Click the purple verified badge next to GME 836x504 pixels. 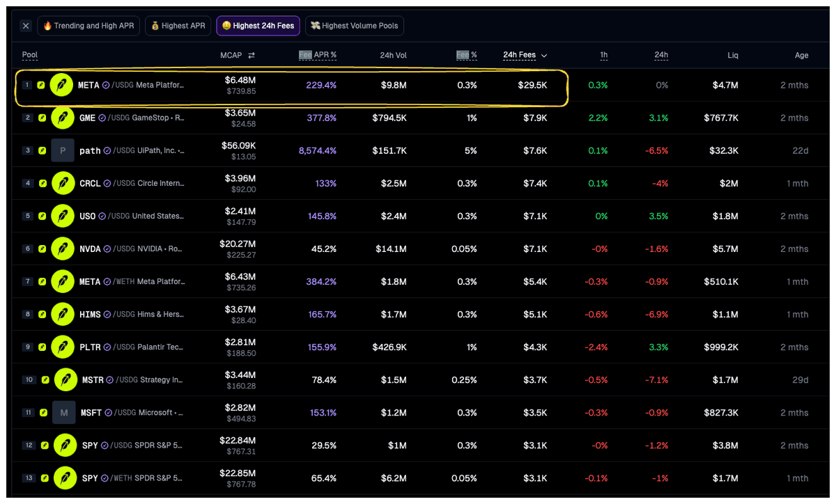click(102, 118)
